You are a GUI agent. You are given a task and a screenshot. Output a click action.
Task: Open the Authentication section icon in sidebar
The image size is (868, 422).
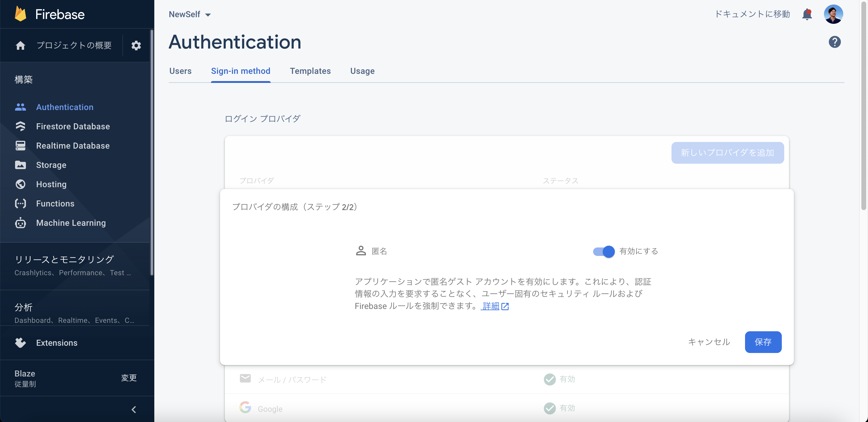[20, 107]
